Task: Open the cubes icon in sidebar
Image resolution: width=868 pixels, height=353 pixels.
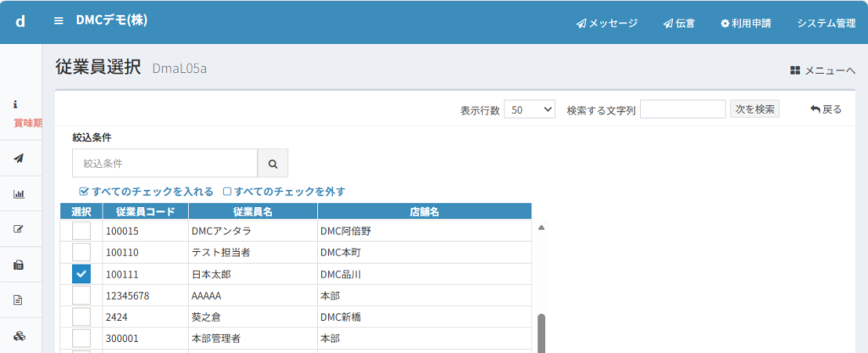Action: tap(19, 335)
